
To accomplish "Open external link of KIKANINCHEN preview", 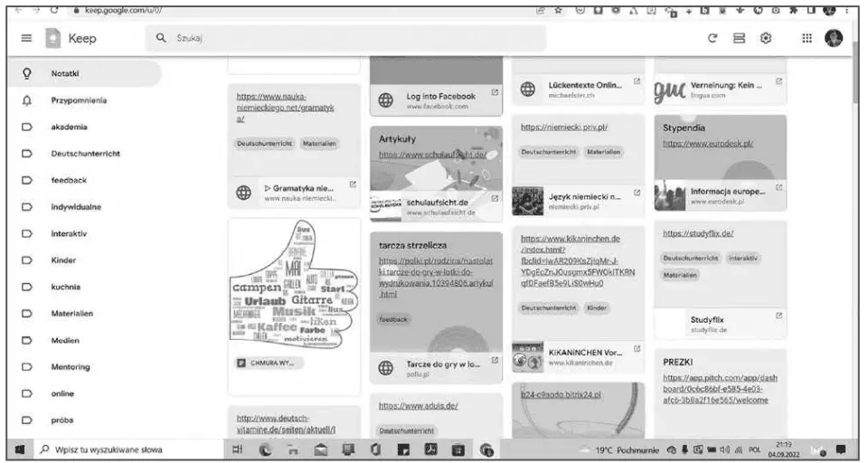I will click(x=637, y=349).
